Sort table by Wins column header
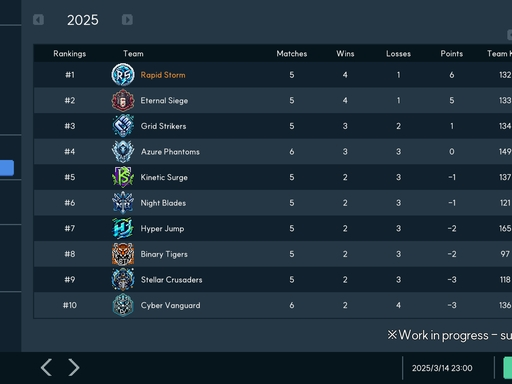Image resolution: width=512 pixels, height=384 pixels. [x=345, y=54]
